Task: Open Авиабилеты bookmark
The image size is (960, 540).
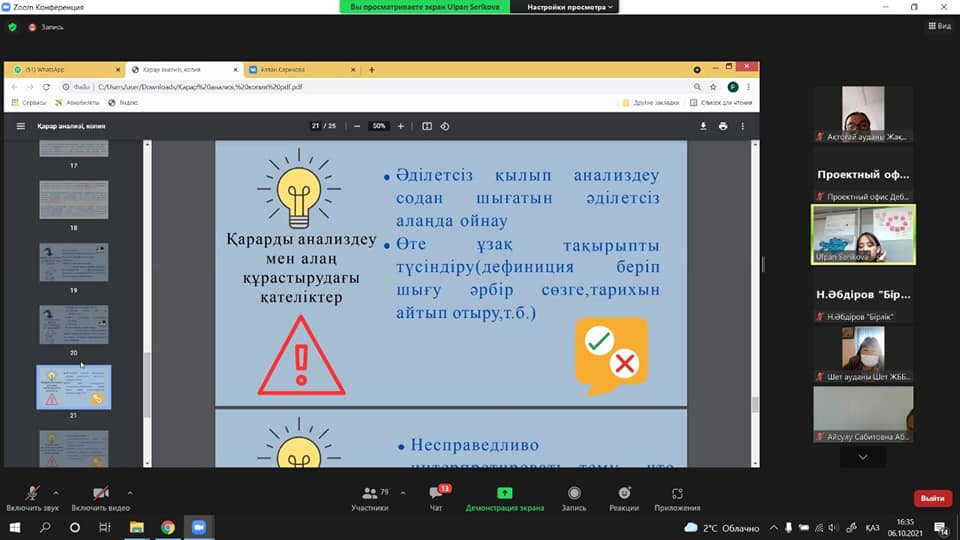Action: click(77, 103)
